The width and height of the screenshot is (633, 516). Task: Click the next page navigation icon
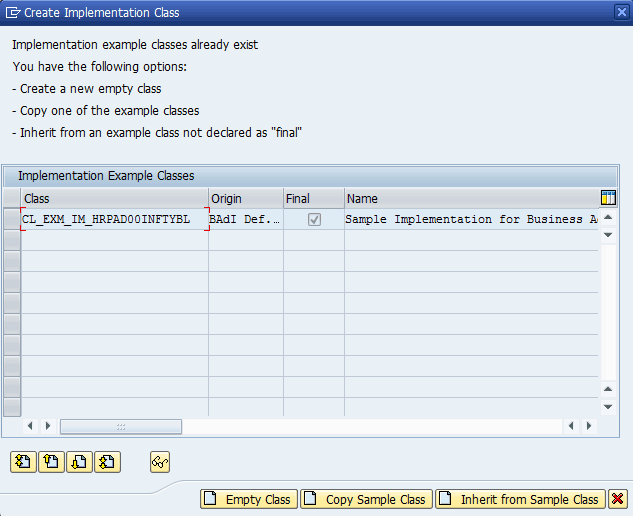click(80, 461)
